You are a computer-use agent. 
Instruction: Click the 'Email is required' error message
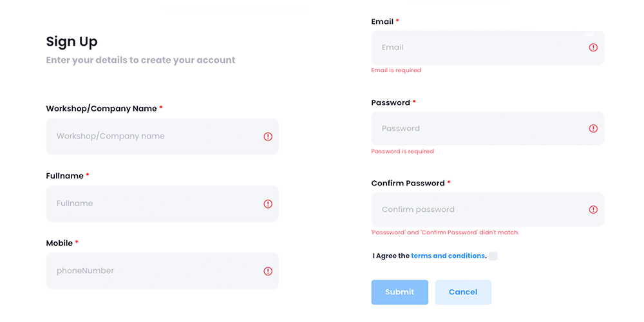pos(396,70)
